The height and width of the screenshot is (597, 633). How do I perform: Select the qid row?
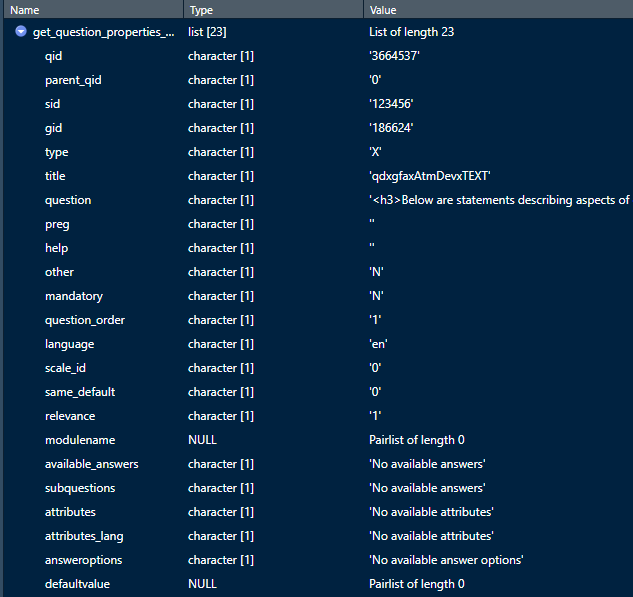53,56
